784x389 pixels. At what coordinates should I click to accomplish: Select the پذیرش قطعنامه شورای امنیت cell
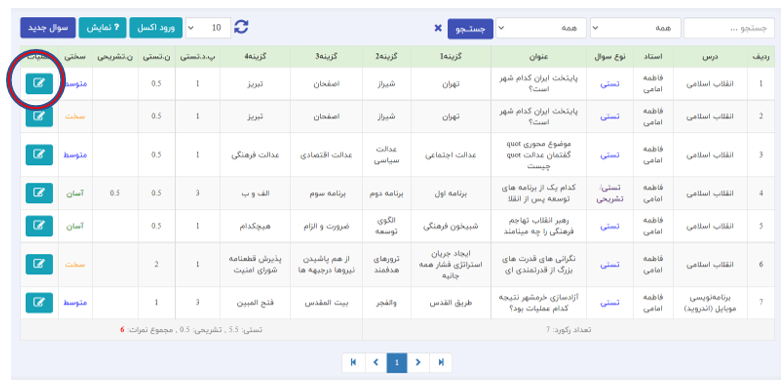[x=255, y=264]
